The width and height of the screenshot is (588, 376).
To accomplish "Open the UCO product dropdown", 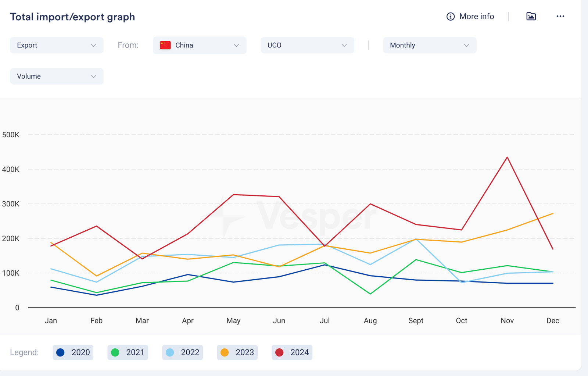I will 307,45.
